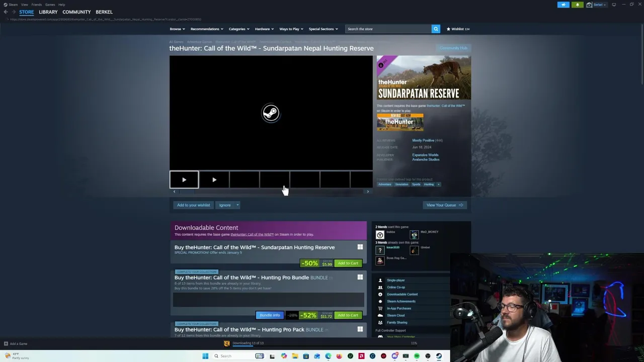This screenshot has height=362, width=644.
Task: Open kmar2020 friend avatar
Action: [380, 250]
